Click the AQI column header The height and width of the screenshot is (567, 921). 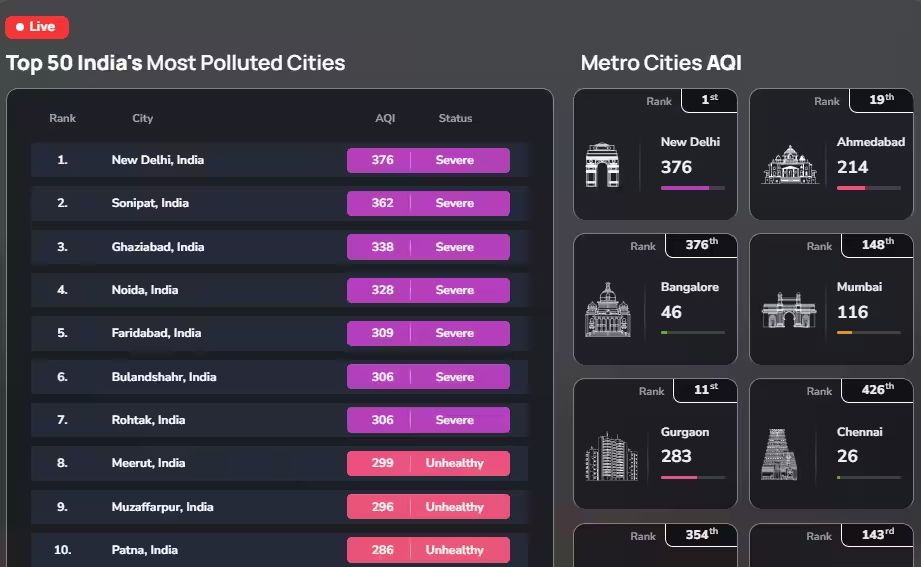click(385, 118)
